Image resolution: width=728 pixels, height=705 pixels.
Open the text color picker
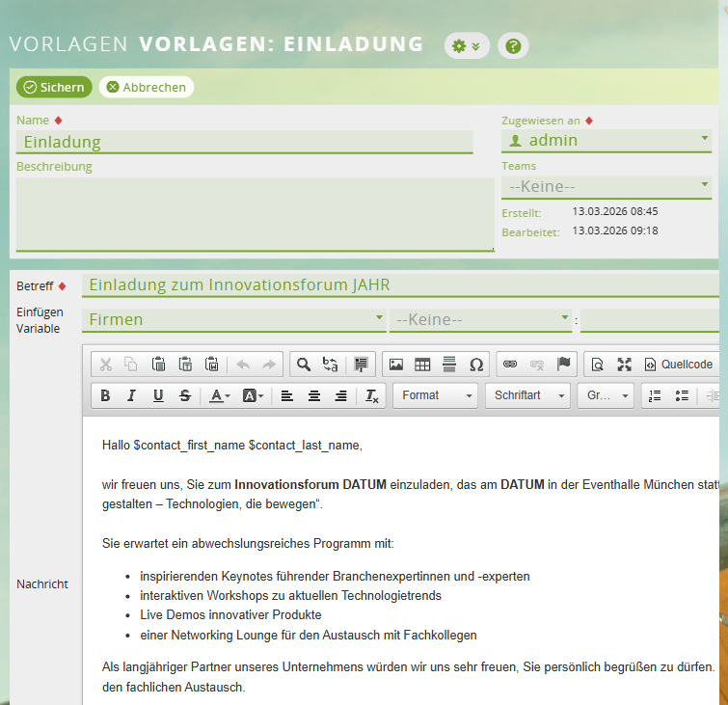[x=220, y=395]
